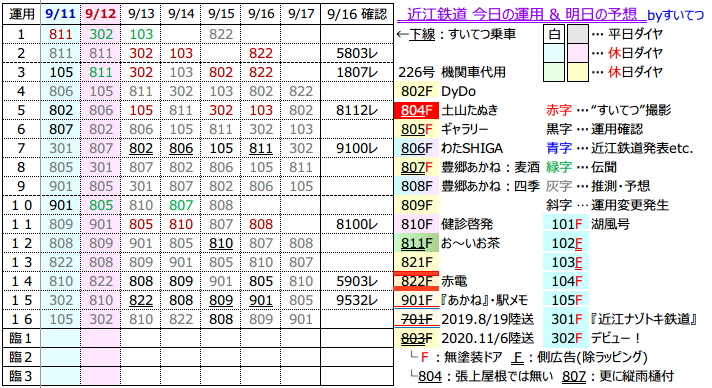Select black 808 in row 16 under 9/15
The width and height of the screenshot is (712, 388).
pyautogui.click(x=221, y=319)
